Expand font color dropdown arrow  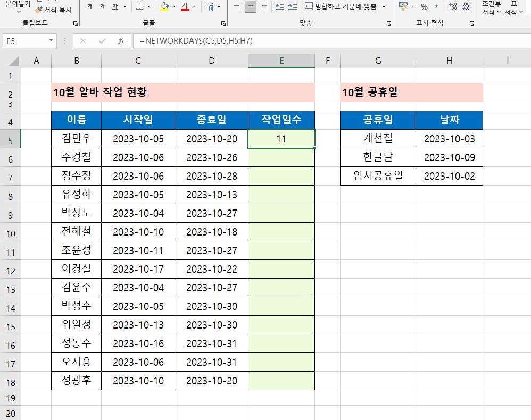[x=194, y=6]
